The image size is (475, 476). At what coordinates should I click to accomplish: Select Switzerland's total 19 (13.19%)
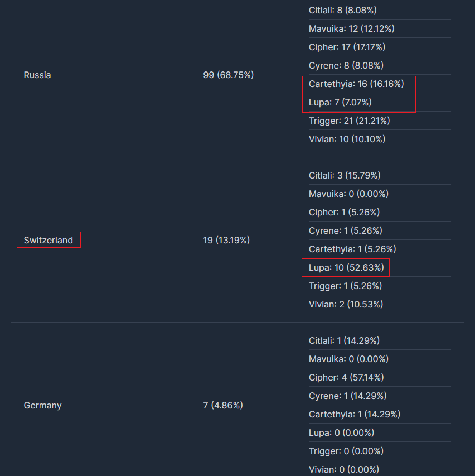[226, 240]
